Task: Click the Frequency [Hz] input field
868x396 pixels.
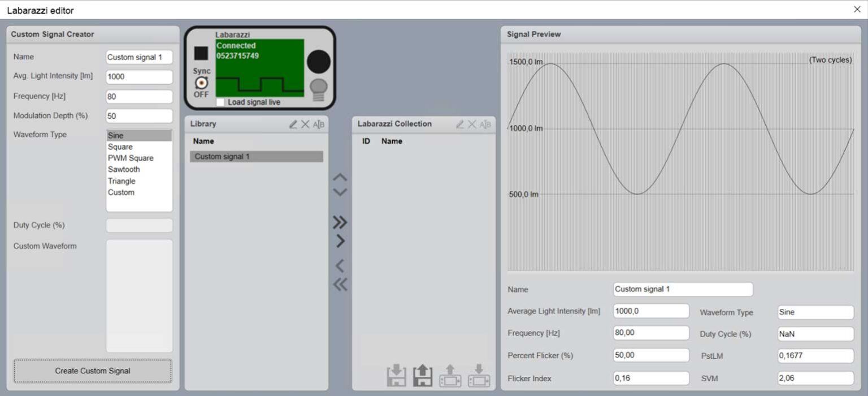Action: [138, 96]
